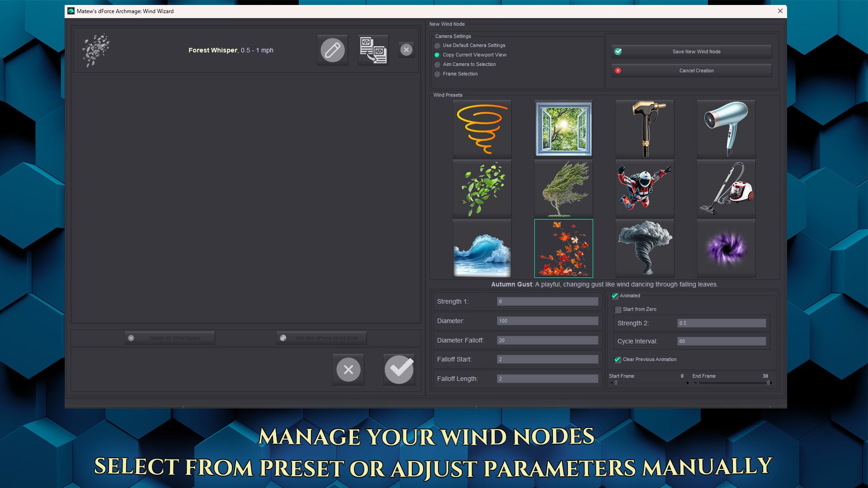Select the orange tornado swirl wind preset
Viewport: 868px width, 488px height.
pyautogui.click(x=482, y=129)
